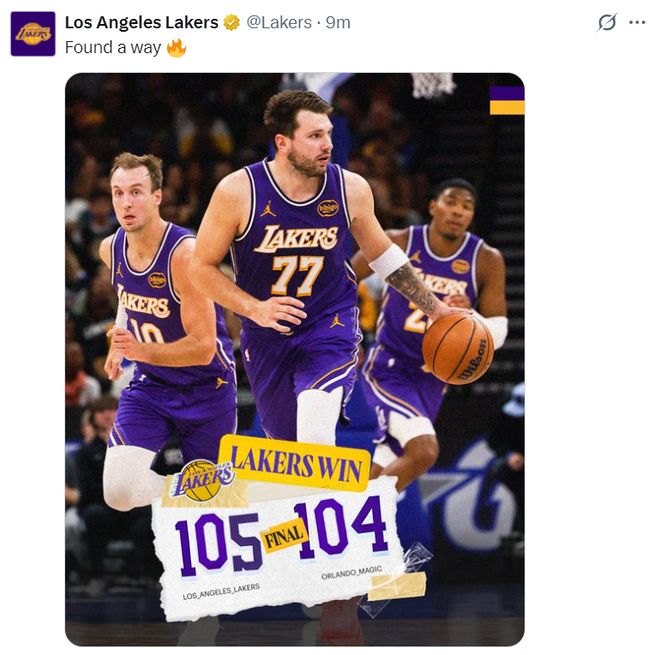Screen dimensions: 660x655
Task: Click the Lakers profile avatar
Action: (x=33, y=34)
